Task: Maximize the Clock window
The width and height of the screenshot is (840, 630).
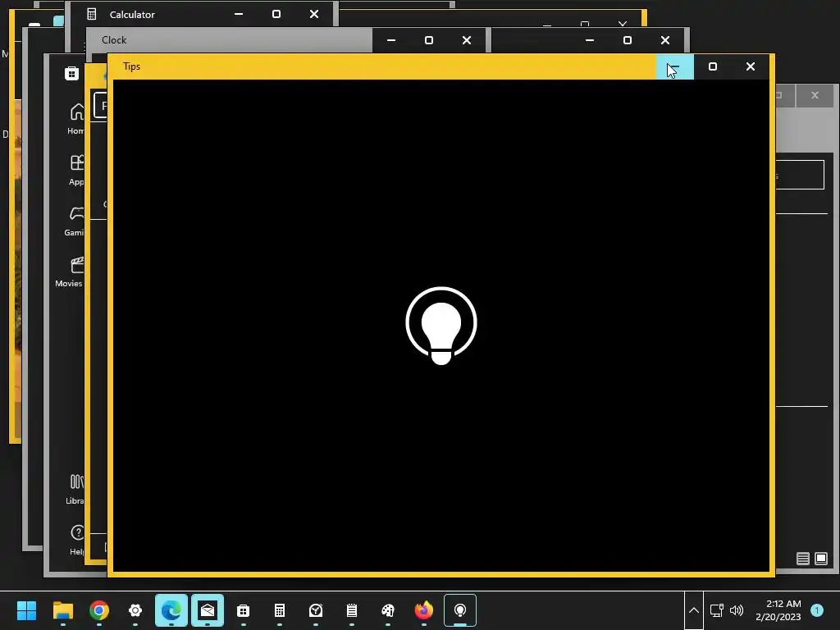Action: tap(429, 40)
